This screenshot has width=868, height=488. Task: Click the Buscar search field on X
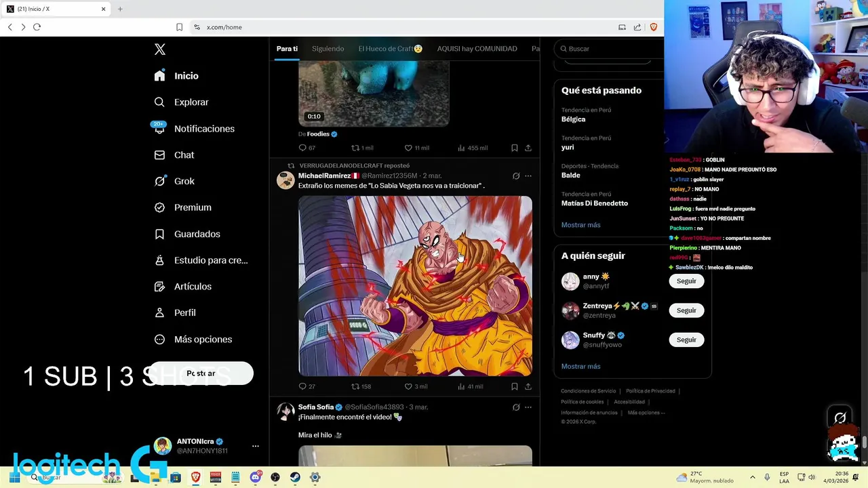point(610,49)
